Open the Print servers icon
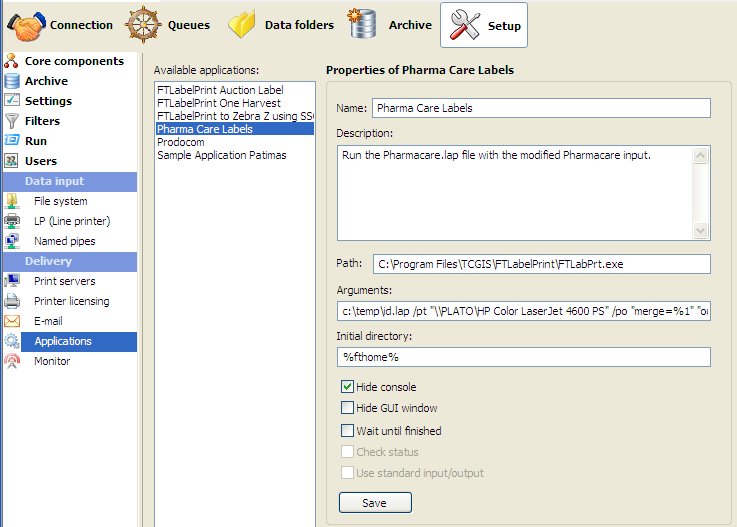 point(12,281)
